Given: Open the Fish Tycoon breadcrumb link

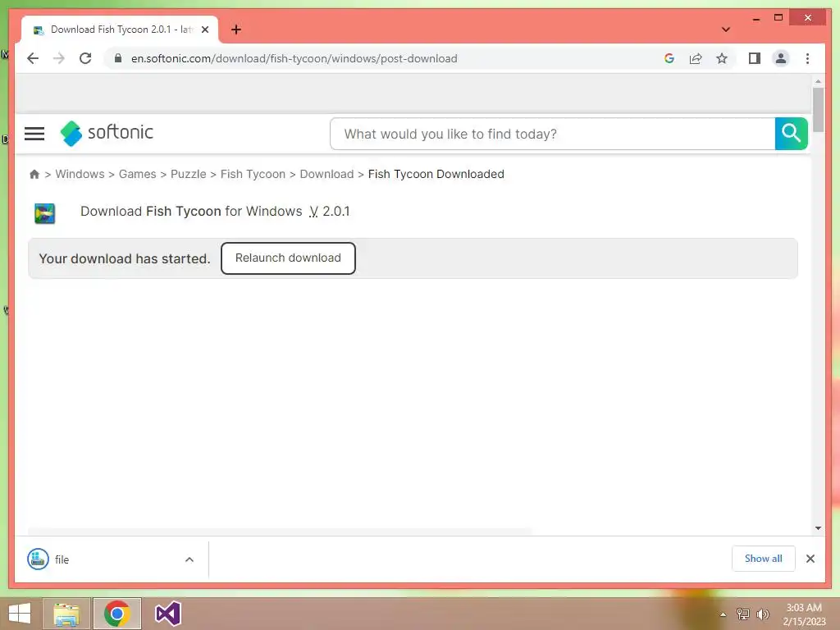Looking at the screenshot, I should coord(253,174).
